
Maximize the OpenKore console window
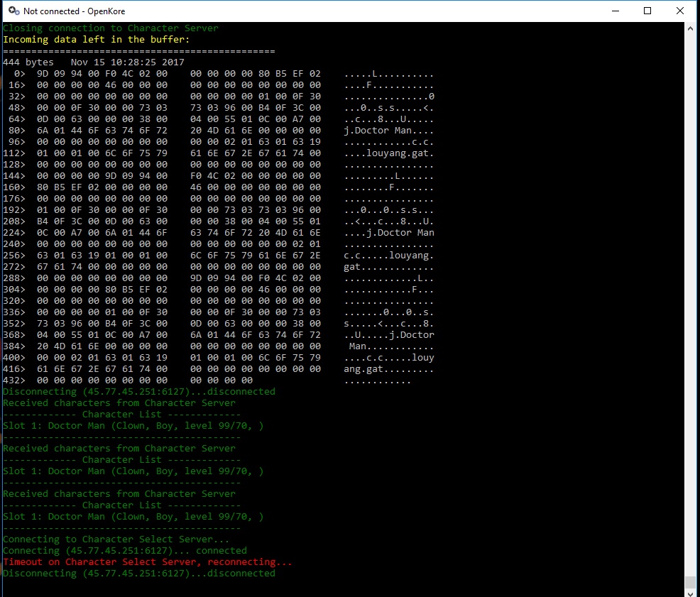tap(647, 11)
